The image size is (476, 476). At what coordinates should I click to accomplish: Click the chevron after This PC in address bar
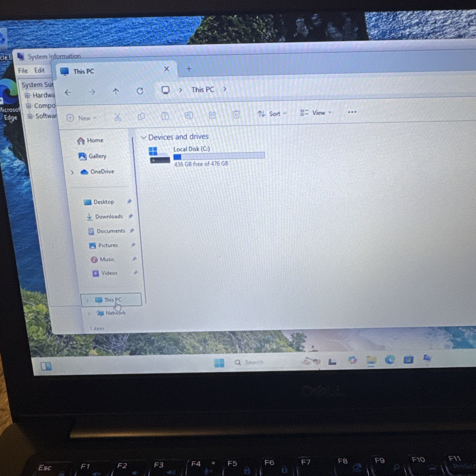coord(225,89)
